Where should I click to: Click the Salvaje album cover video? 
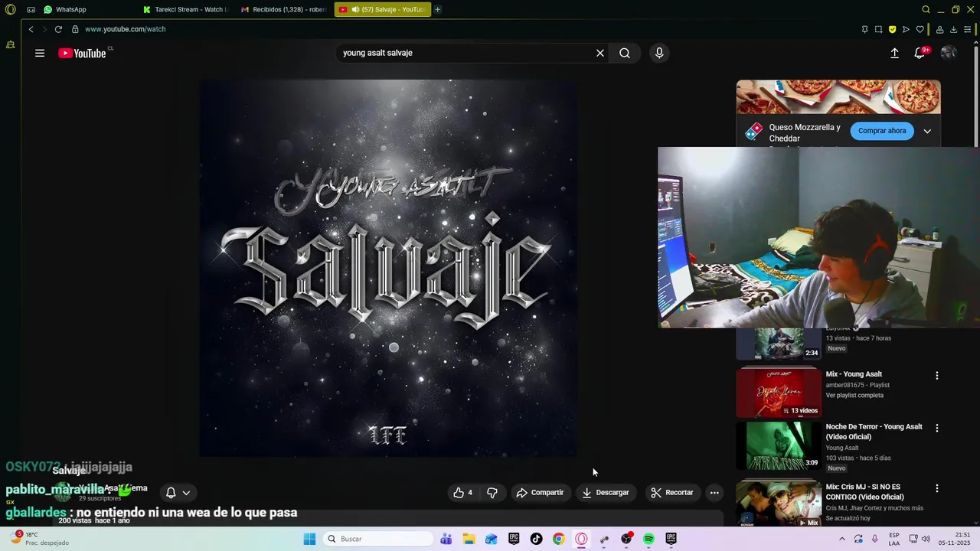point(389,268)
